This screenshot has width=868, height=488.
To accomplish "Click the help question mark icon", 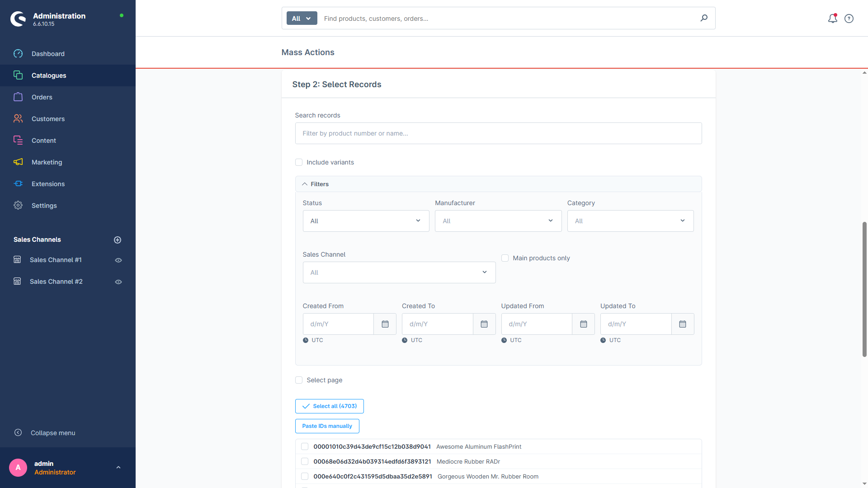I will point(849,19).
